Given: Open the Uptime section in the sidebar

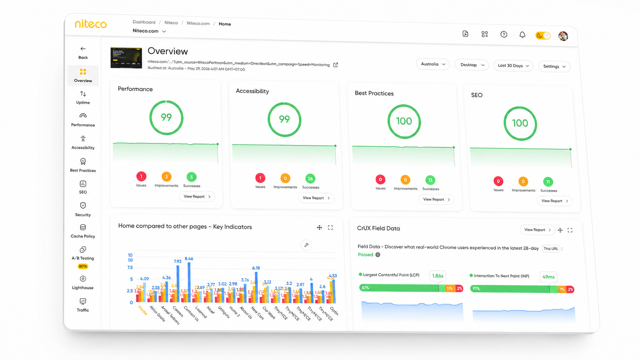Looking at the screenshot, I should (83, 98).
